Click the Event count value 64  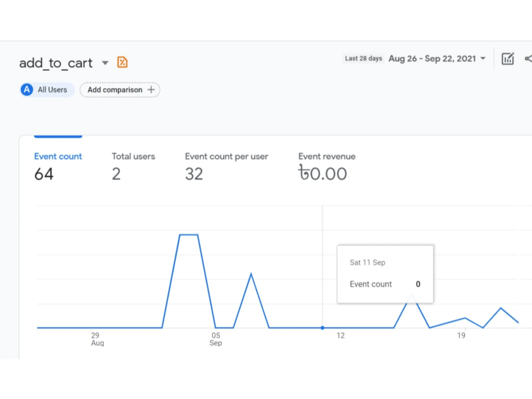pyautogui.click(x=44, y=174)
